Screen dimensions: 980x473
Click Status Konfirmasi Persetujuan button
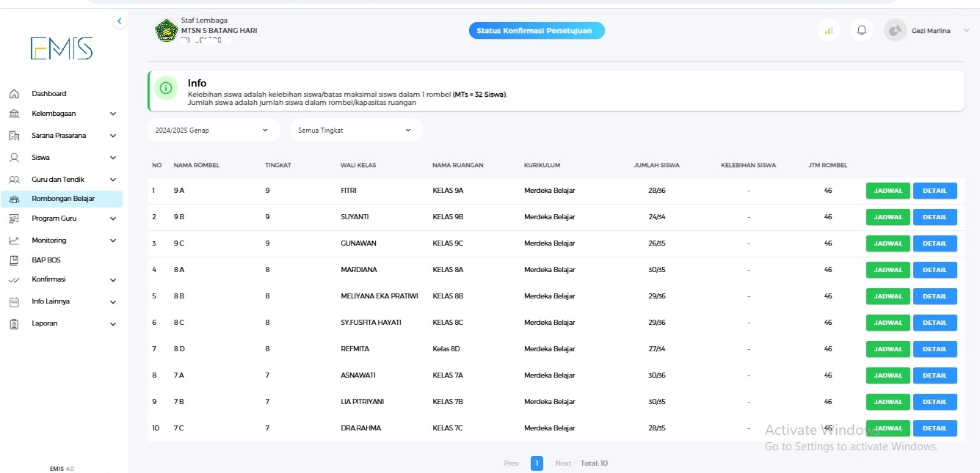pyautogui.click(x=537, y=30)
